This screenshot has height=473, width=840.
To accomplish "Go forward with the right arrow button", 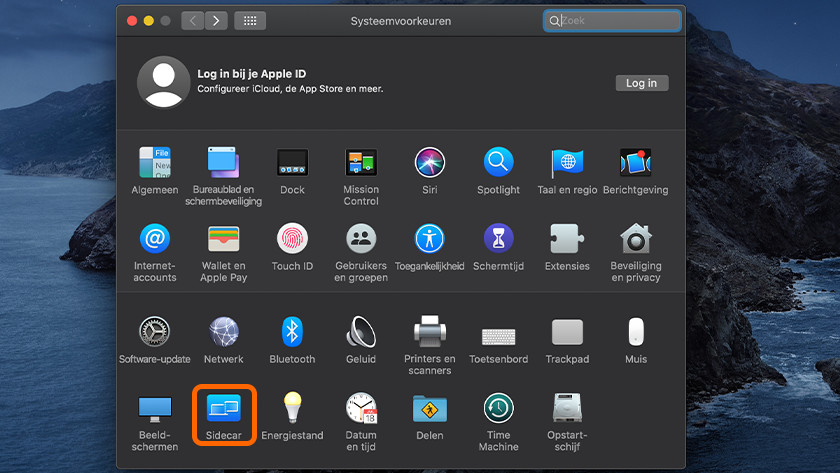I will pyautogui.click(x=216, y=21).
